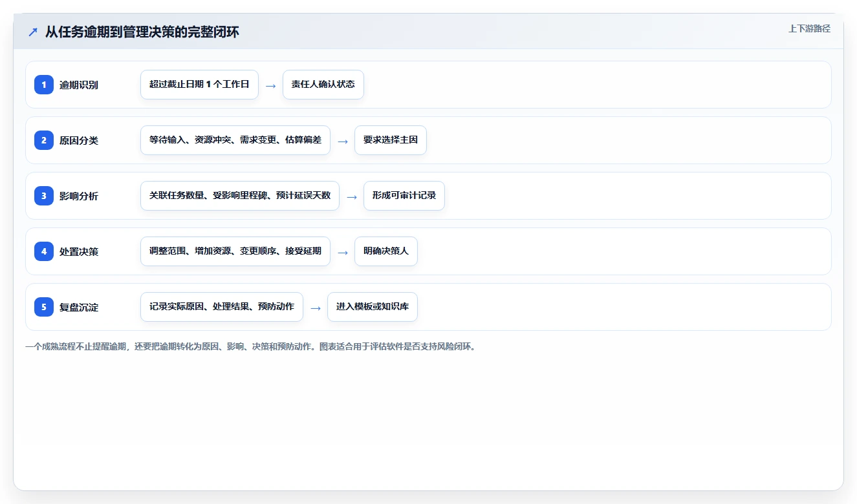Select step number 2 badge

pyautogui.click(x=44, y=140)
